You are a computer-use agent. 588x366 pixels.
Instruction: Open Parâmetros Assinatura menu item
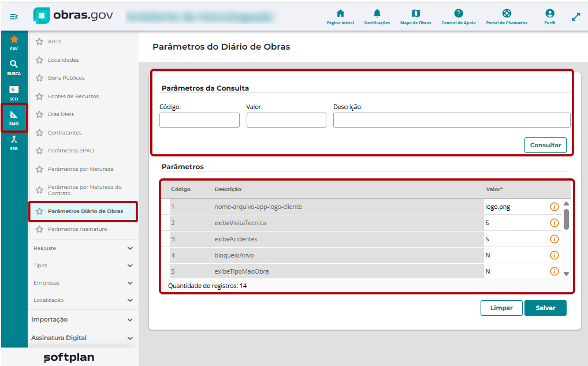(x=77, y=229)
